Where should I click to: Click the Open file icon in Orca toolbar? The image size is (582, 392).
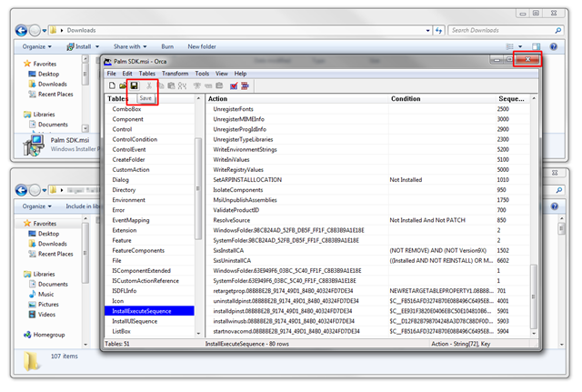(123, 85)
